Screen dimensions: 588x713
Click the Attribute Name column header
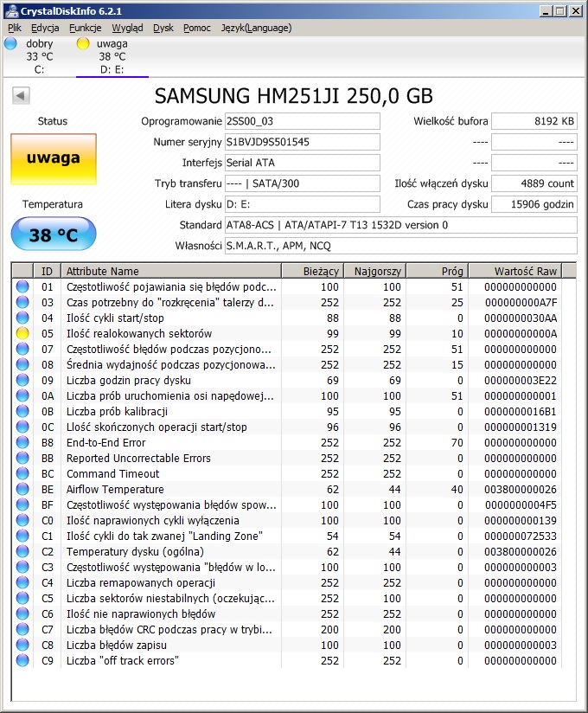(171, 271)
